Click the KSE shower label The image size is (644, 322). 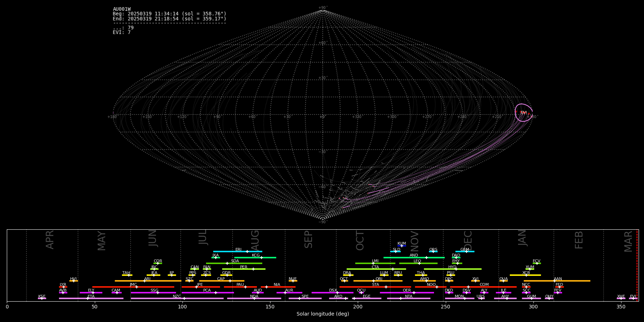[42, 297]
